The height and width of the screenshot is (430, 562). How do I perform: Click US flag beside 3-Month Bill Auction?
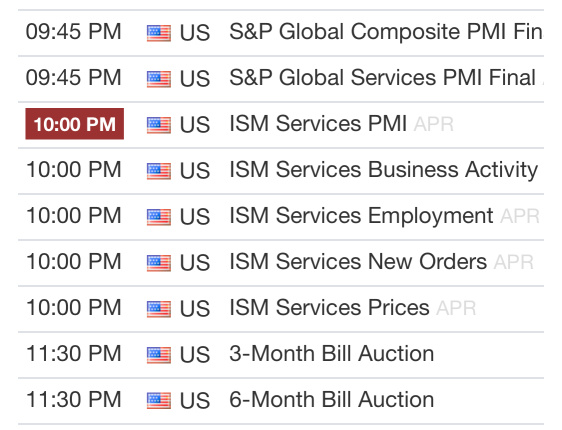coord(158,355)
